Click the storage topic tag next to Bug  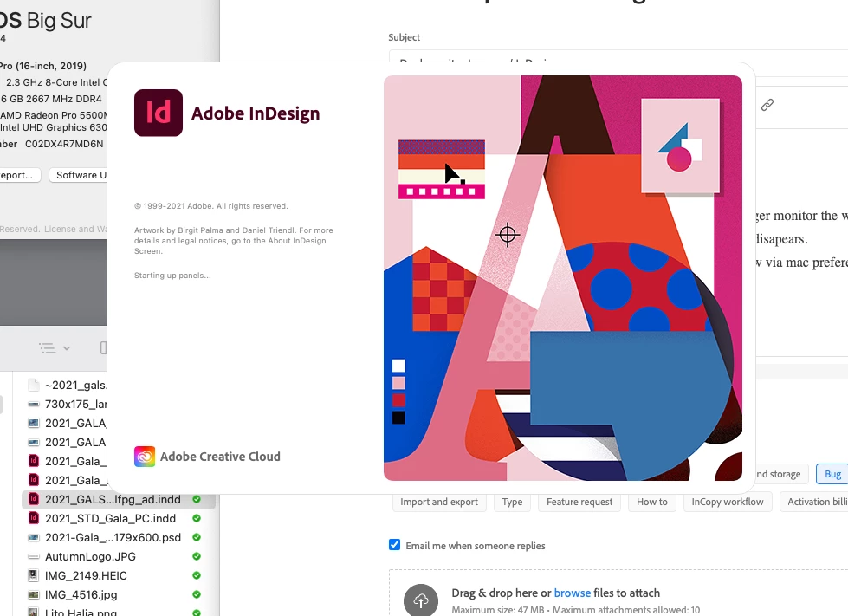click(x=781, y=474)
